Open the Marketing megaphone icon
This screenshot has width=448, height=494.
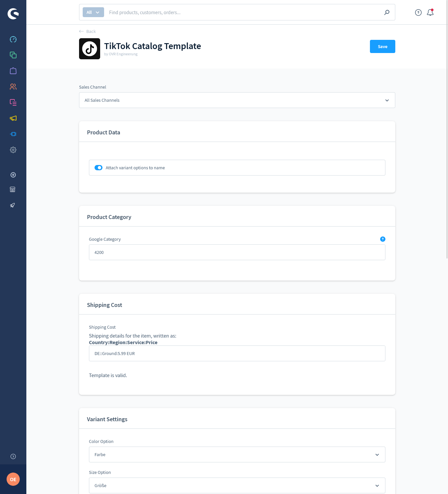click(x=13, y=118)
